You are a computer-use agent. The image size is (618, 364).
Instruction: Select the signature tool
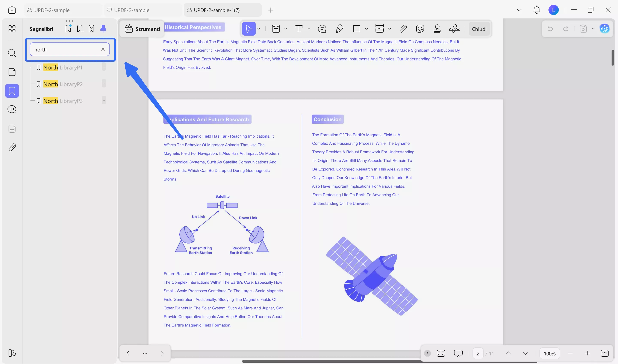coord(454,29)
